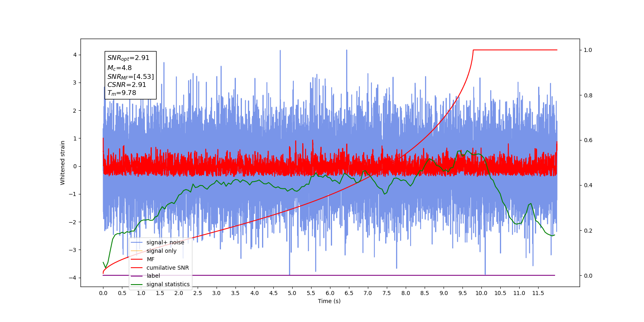Click the 1.0 tick on right axis
Viewport: 644px width, 322px height.
pos(588,50)
